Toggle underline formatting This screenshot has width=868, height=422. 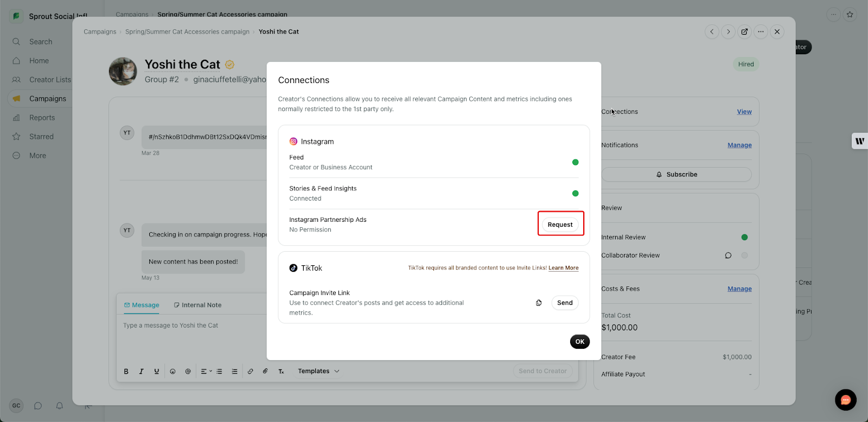pos(157,372)
